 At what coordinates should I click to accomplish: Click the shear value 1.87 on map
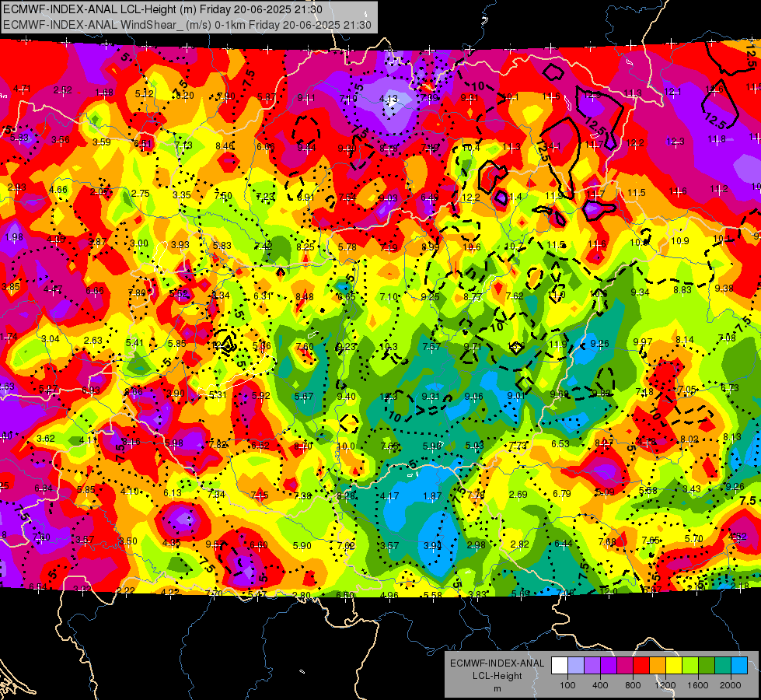pos(432,496)
